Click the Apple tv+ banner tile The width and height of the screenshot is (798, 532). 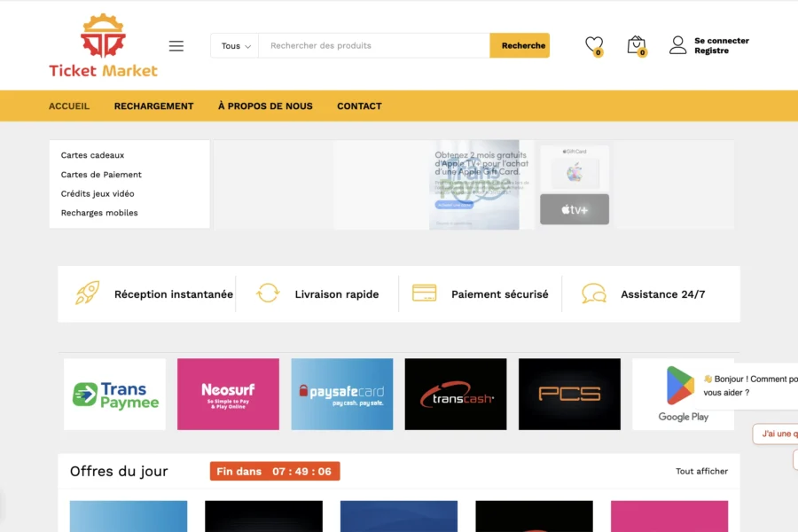[574, 209]
